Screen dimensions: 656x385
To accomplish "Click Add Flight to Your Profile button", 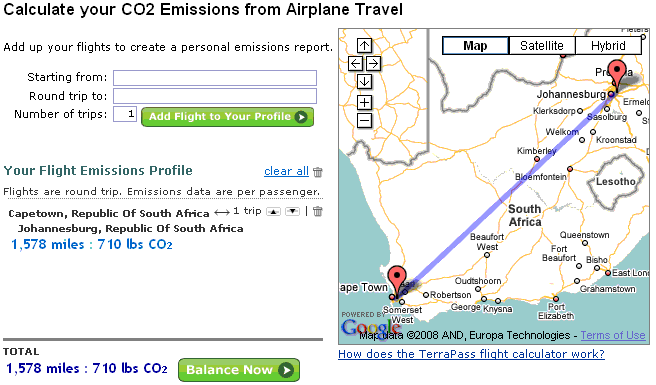I will coord(227,117).
